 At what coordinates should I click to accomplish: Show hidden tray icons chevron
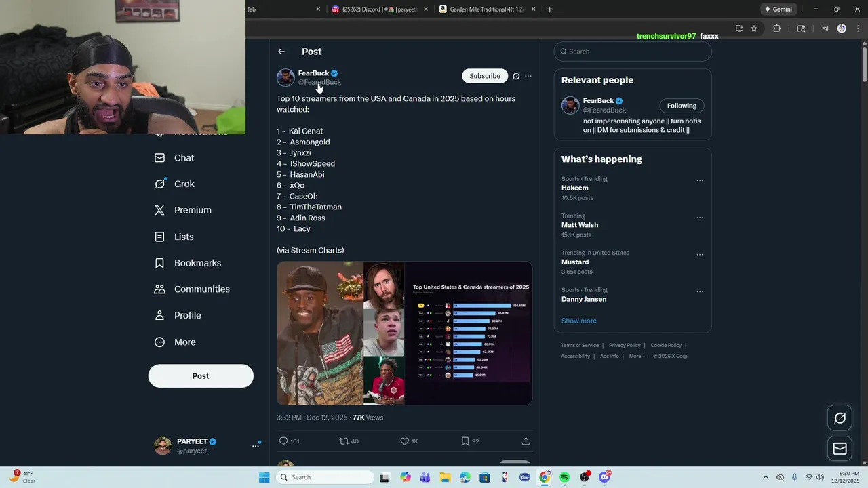(x=766, y=477)
